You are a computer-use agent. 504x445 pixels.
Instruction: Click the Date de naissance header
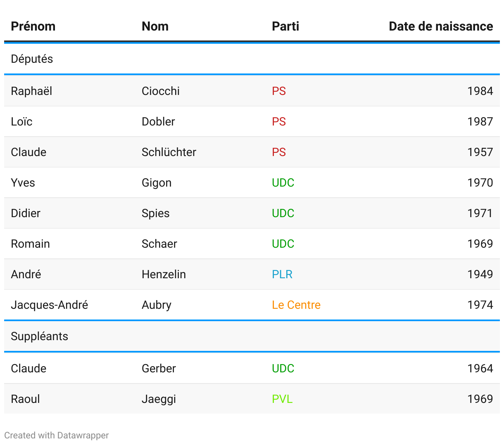(441, 26)
